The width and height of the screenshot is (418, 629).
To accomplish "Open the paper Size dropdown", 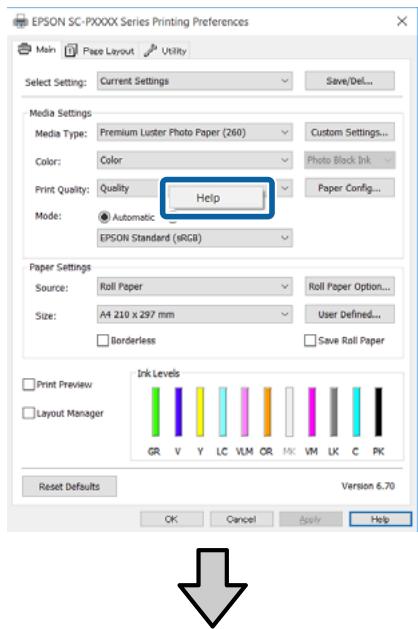I will pyautogui.click(x=195, y=314).
